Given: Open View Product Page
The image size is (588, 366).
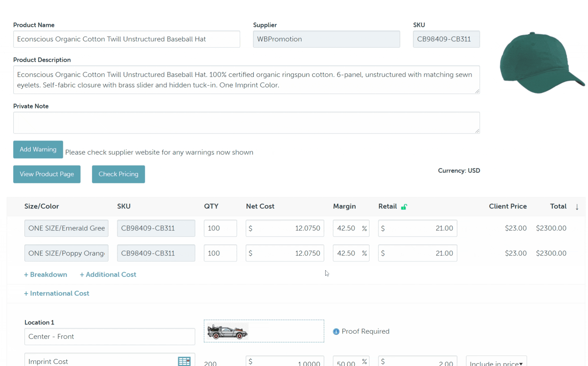Looking at the screenshot, I should [x=47, y=174].
